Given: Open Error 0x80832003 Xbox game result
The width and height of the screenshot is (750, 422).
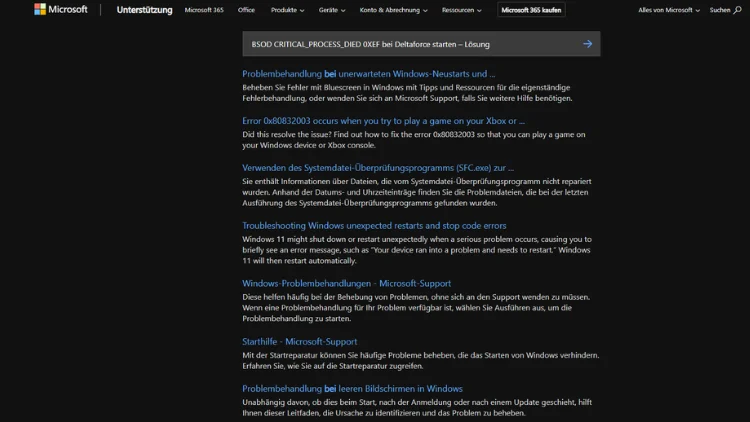Looking at the screenshot, I should pos(383,121).
